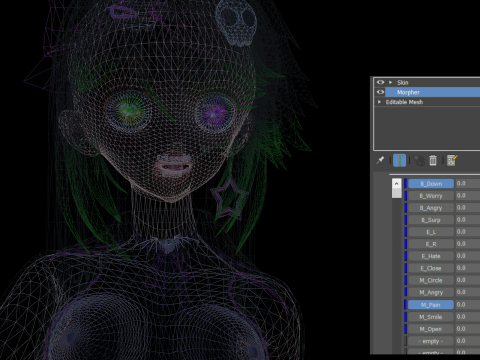Click the B_Down value field
This screenshot has width=480, height=360.
point(468,184)
